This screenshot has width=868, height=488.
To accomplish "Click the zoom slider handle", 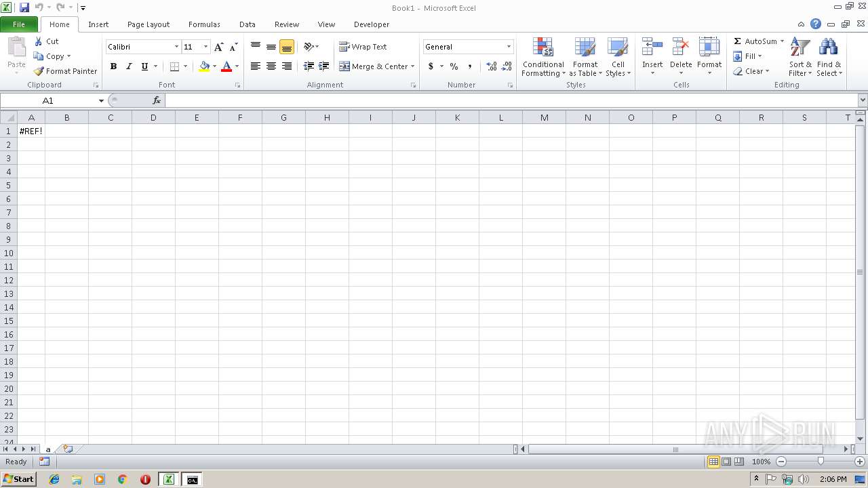I will [x=821, y=462].
